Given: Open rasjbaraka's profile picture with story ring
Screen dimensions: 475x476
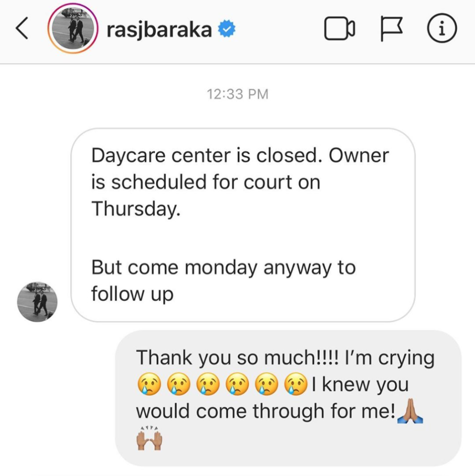Looking at the screenshot, I should point(73,28).
